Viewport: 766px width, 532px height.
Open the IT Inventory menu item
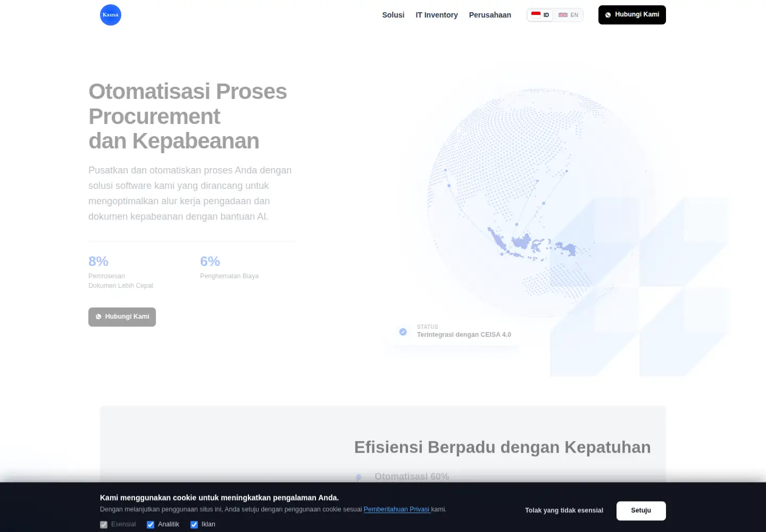tap(437, 15)
